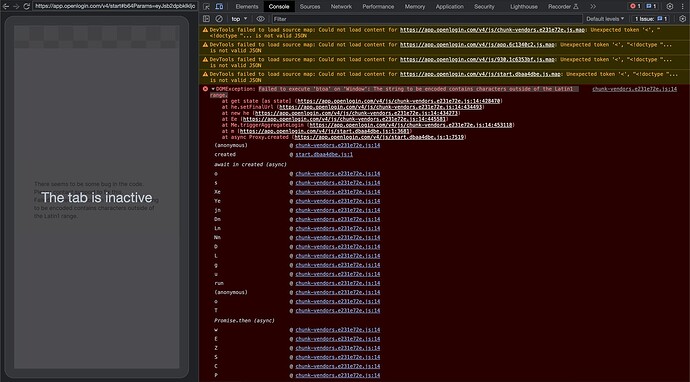Open the source link in the 'P' row
The image size is (690, 382).
(x=338, y=375)
